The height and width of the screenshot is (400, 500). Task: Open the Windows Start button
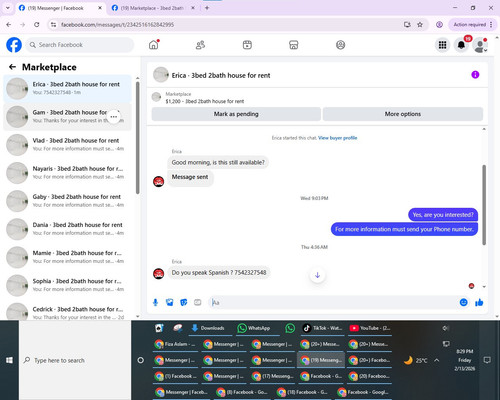coord(9,360)
